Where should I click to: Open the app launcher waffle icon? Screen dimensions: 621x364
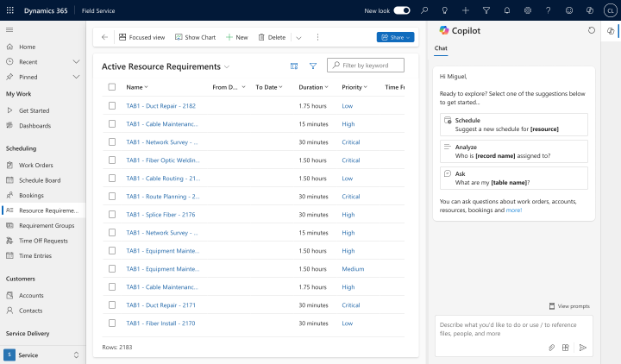point(9,10)
